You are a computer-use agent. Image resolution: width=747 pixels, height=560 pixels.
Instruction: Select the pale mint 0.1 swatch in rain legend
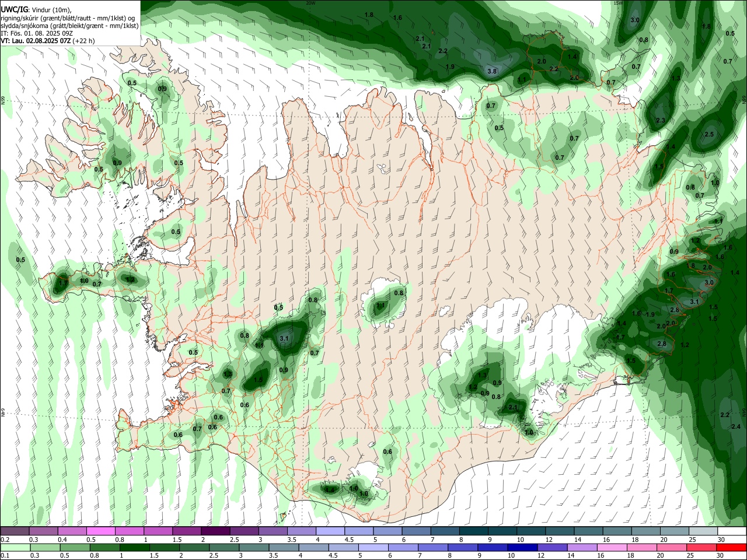point(15,548)
